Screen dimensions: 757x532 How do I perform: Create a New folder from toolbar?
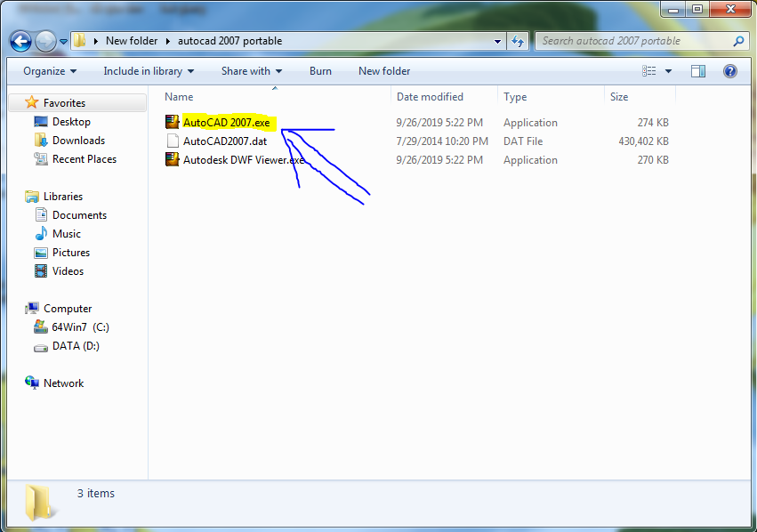point(384,71)
